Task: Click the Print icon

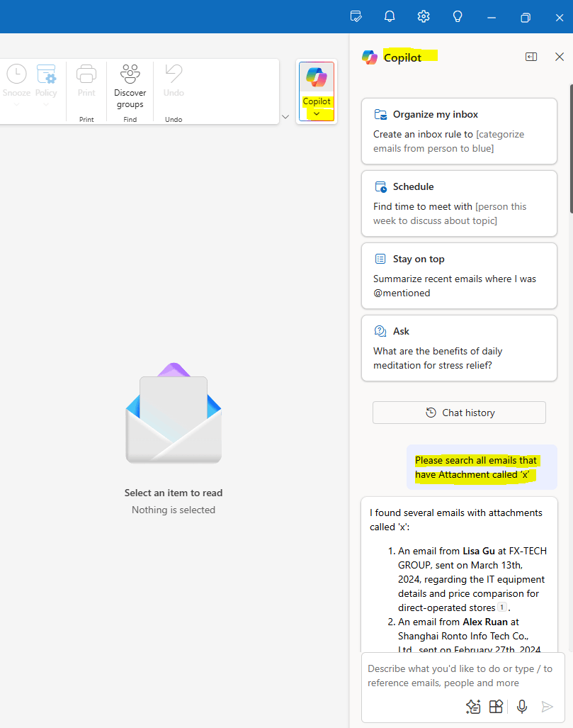Action: point(86,73)
